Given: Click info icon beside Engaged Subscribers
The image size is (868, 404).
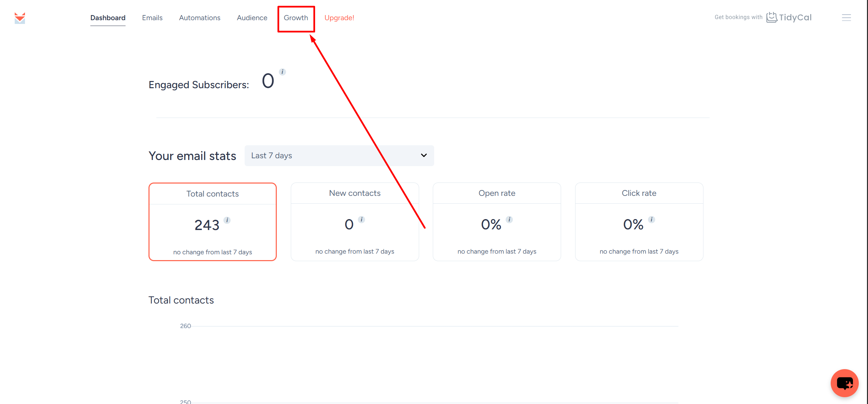Looking at the screenshot, I should coord(282,72).
